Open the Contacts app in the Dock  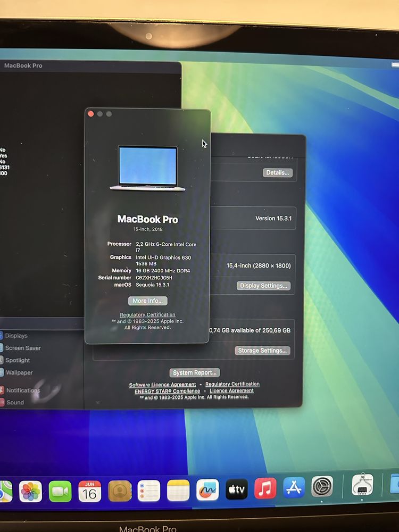point(119,491)
